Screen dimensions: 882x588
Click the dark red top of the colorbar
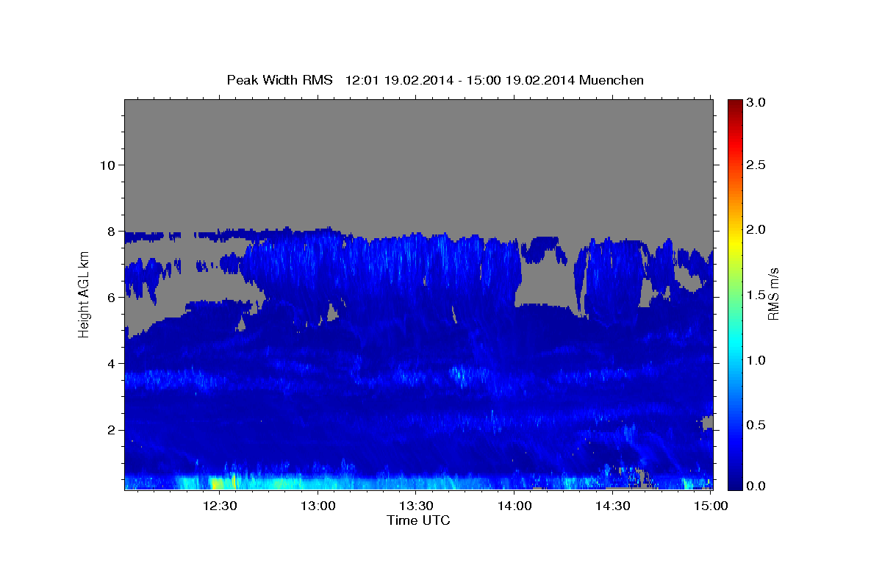(x=734, y=105)
